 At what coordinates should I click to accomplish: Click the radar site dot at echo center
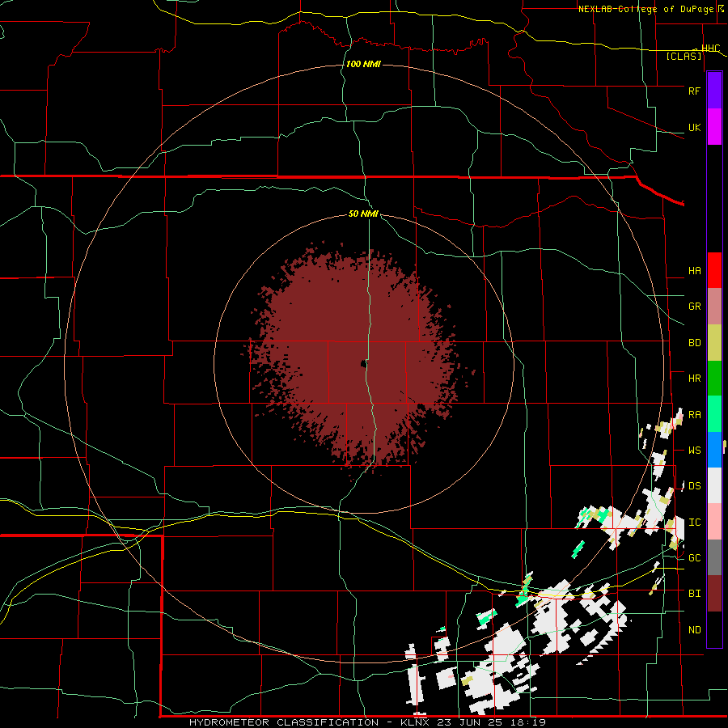(363, 365)
